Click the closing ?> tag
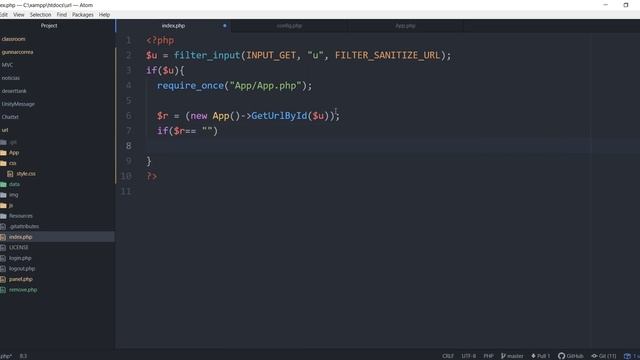 coord(152,176)
